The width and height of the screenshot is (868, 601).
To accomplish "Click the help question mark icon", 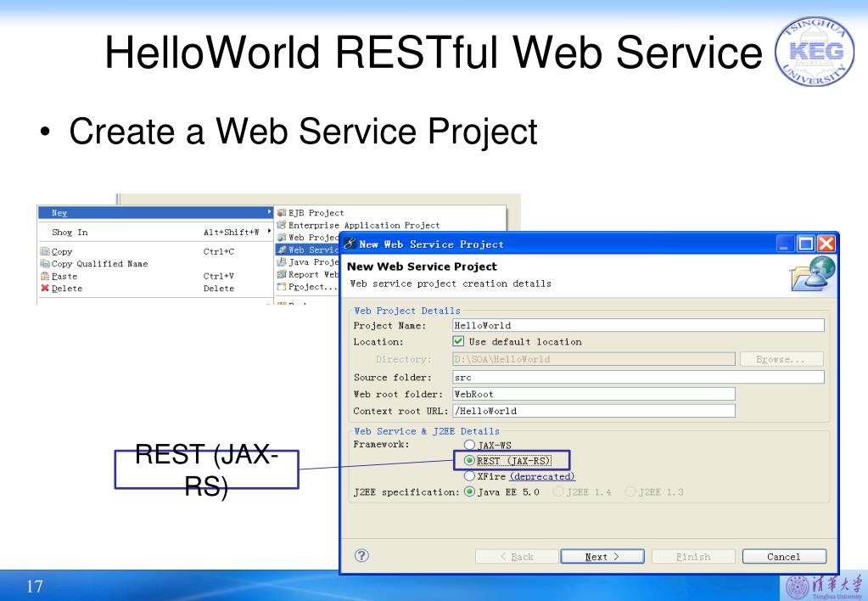I will 361,555.
